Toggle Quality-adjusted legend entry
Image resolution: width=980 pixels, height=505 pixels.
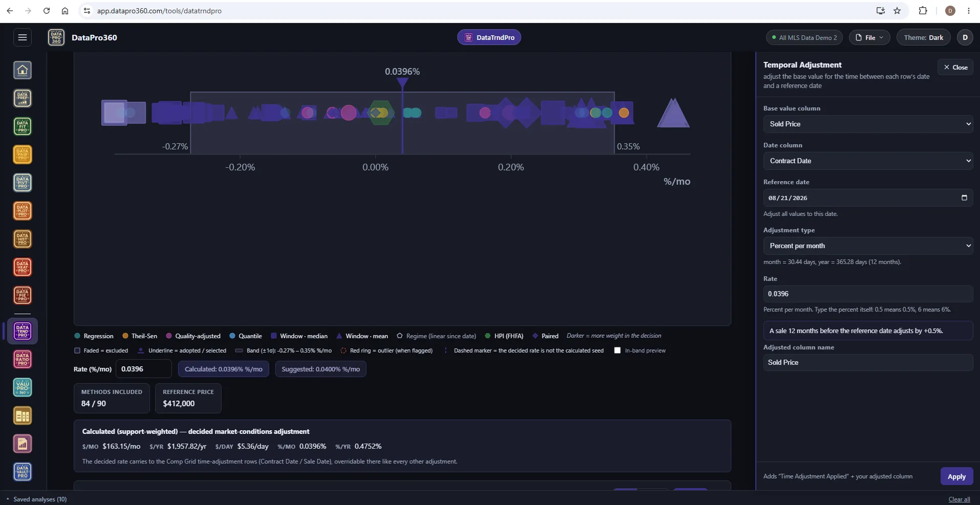(x=193, y=336)
